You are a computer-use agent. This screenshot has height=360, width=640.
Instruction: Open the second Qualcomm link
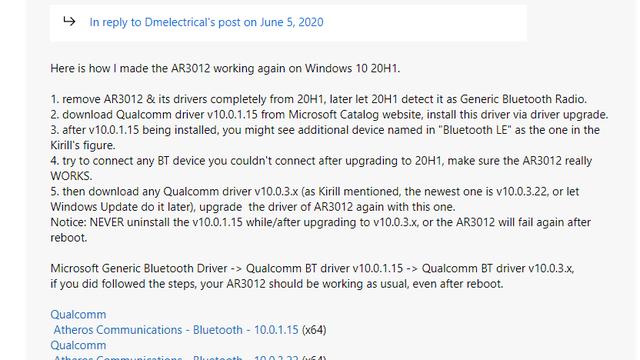pyautogui.click(x=78, y=345)
